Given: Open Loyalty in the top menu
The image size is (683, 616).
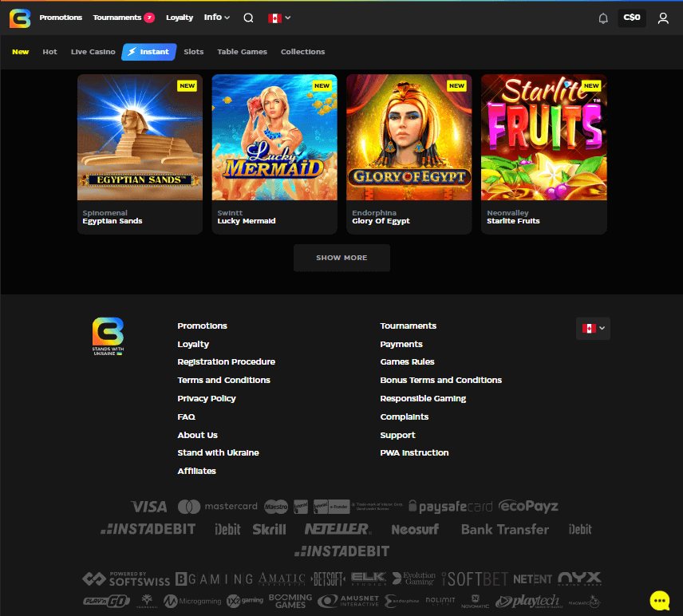Looking at the screenshot, I should tap(180, 18).
